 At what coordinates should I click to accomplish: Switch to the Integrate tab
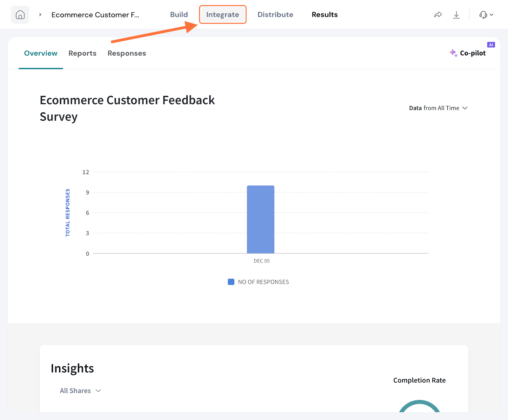[x=223, y=15]
